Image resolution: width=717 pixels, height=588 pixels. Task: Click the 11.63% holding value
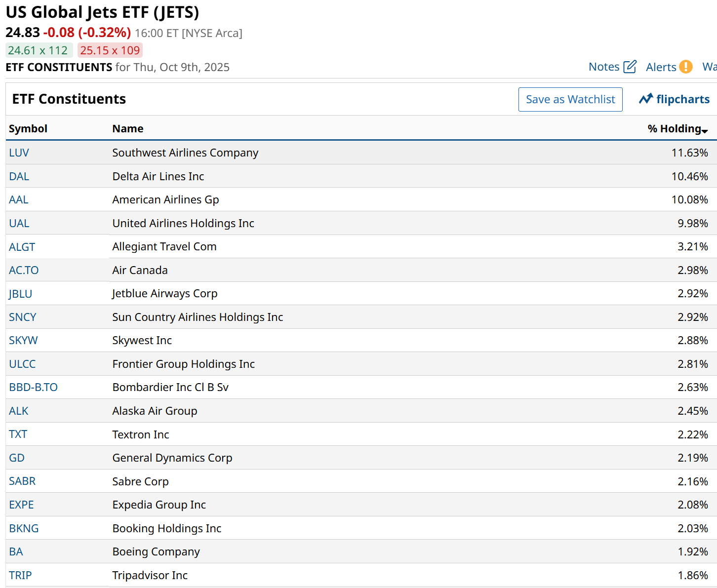point(689,153)
